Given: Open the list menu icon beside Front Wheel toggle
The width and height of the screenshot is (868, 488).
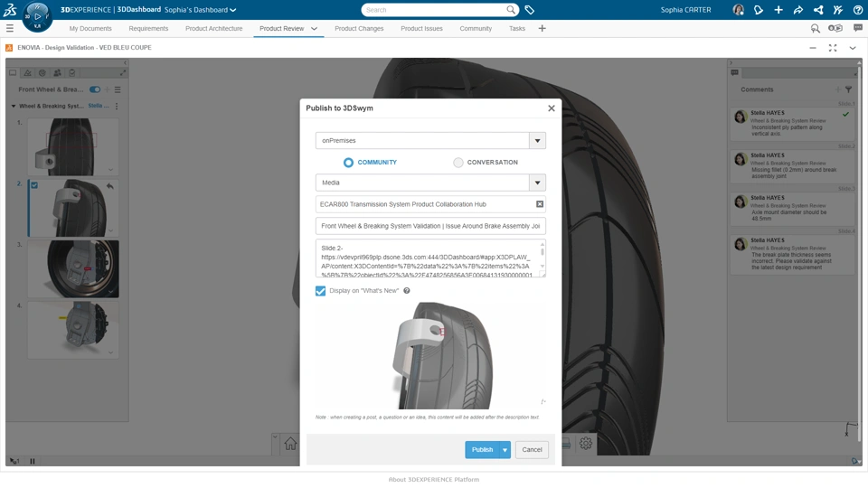Looking at the screenshot, I should [x=118, y=89].
